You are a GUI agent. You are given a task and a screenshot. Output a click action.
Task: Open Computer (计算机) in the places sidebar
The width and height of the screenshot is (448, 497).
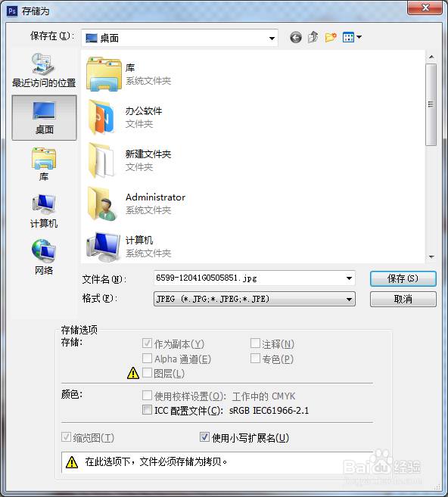click(44, 211)
